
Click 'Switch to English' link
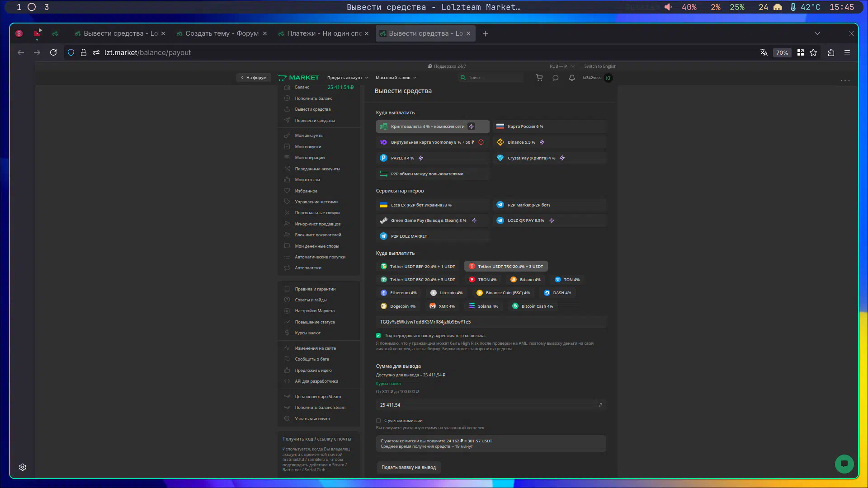coord(600,66)
